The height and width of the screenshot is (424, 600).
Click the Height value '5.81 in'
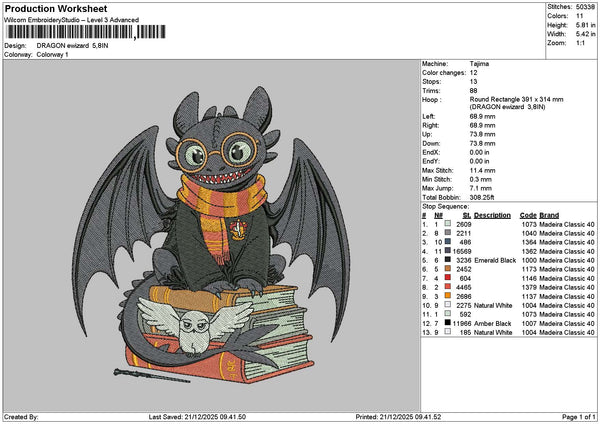pyautogui.click(x=585, y=25)
